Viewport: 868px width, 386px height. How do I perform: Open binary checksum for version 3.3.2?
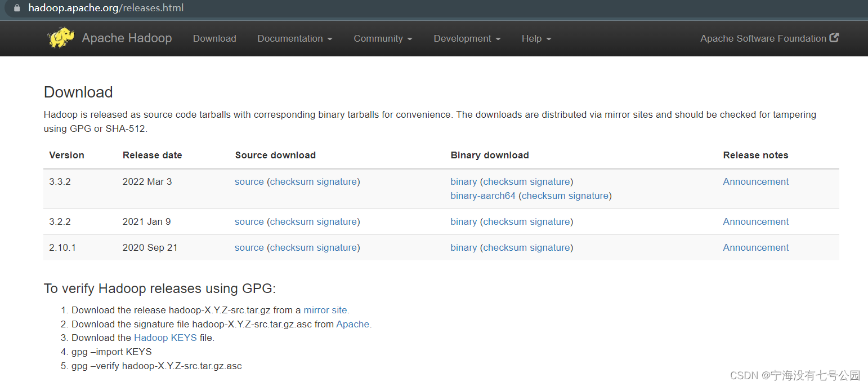tap(505, 181)
